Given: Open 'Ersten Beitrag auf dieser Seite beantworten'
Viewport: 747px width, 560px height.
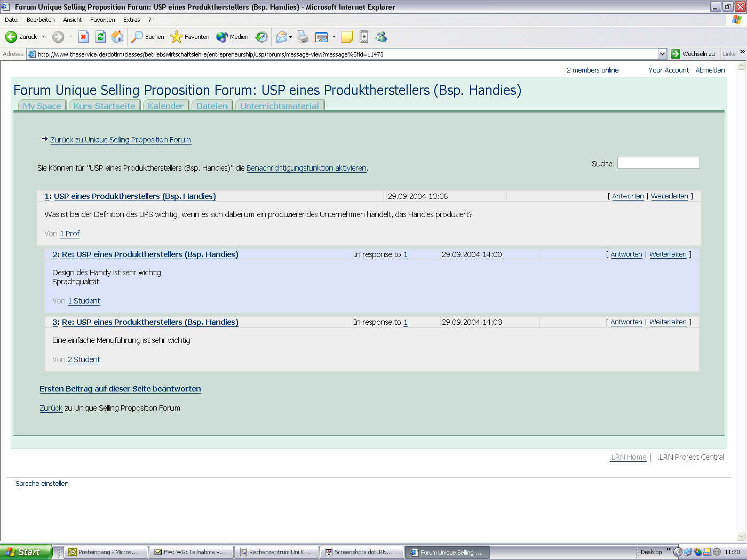Looking at the screenshot, I should pyautogui.click(x=120, y=389).
